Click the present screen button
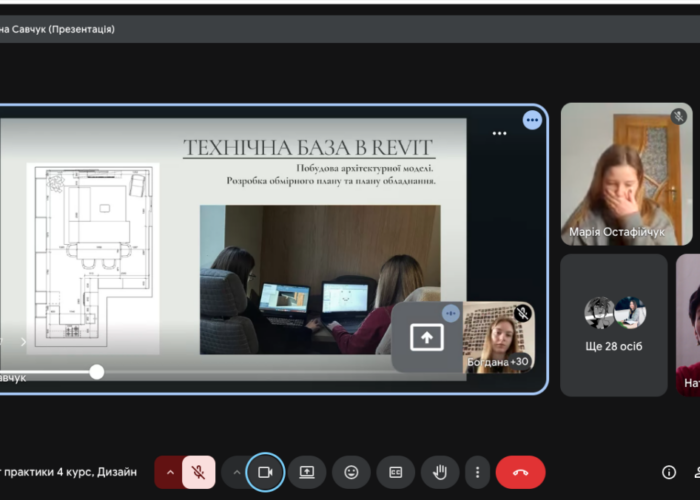 click(x=307, y=472)
